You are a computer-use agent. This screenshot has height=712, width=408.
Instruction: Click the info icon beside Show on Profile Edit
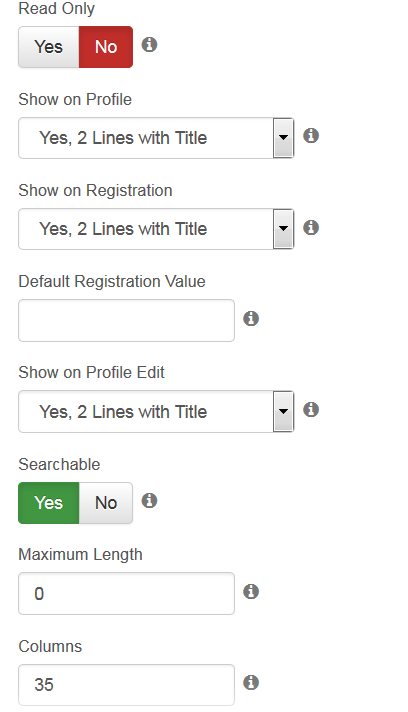[x=311, y=409]
